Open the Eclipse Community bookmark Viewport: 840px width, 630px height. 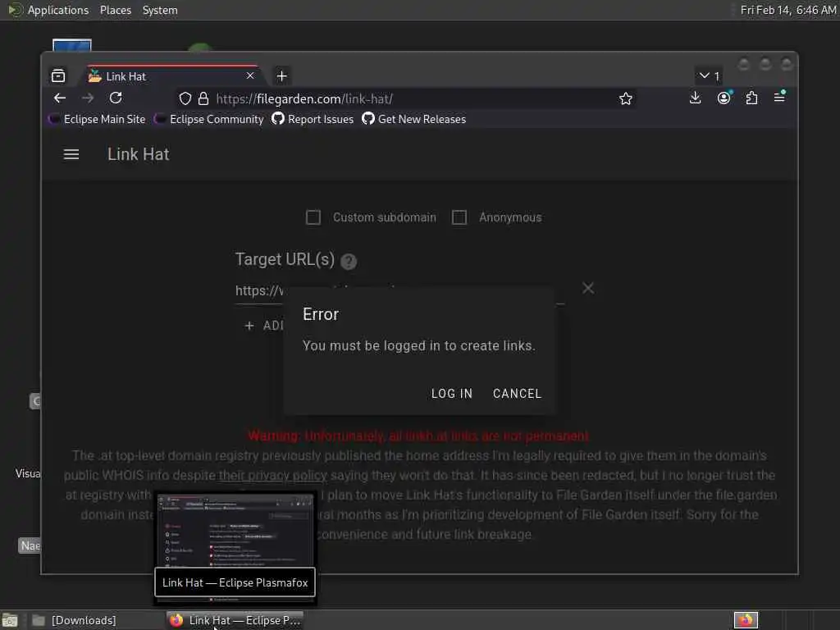coord(209,120)
